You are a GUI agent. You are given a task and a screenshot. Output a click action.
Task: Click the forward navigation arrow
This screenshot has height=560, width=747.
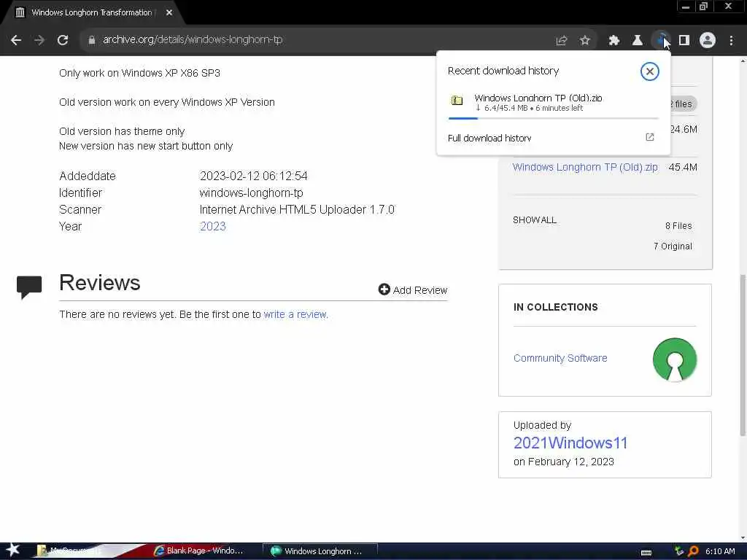pos(39,40)
